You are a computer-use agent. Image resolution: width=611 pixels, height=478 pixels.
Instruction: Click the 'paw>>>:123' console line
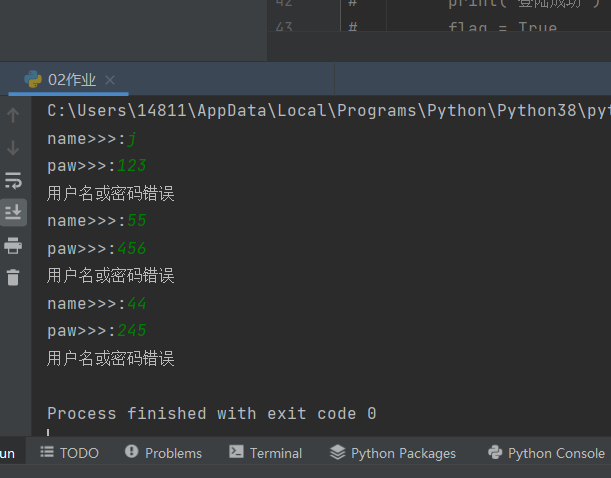click(97, 166)
